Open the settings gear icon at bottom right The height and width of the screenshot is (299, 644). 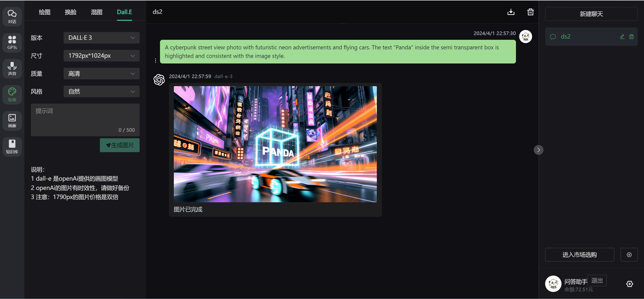[x=629, y=284]
